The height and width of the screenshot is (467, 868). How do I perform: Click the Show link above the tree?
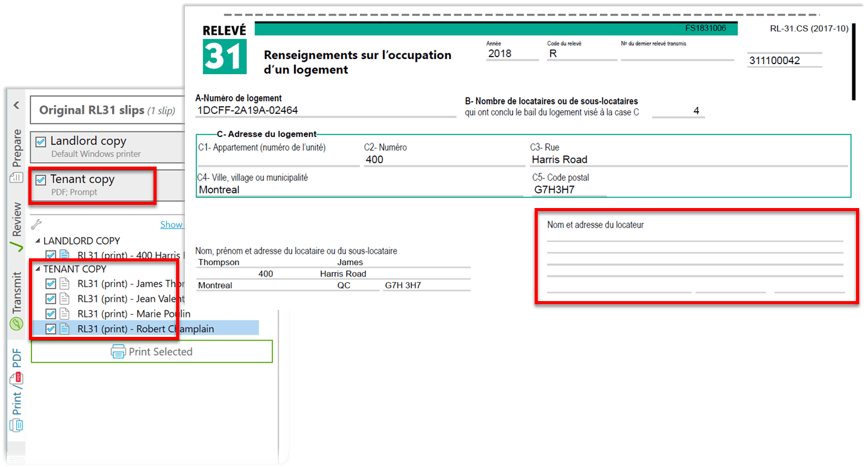click(171, 224)
